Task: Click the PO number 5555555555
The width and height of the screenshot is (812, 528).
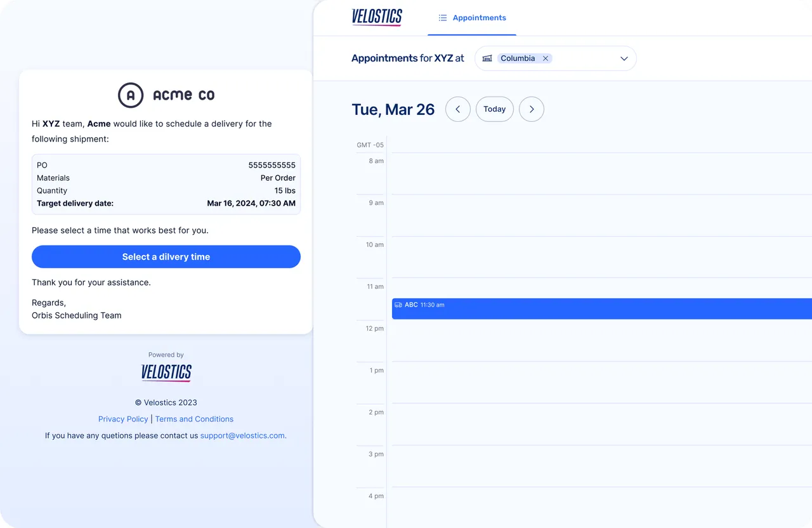Action: (x=272, y=165)
